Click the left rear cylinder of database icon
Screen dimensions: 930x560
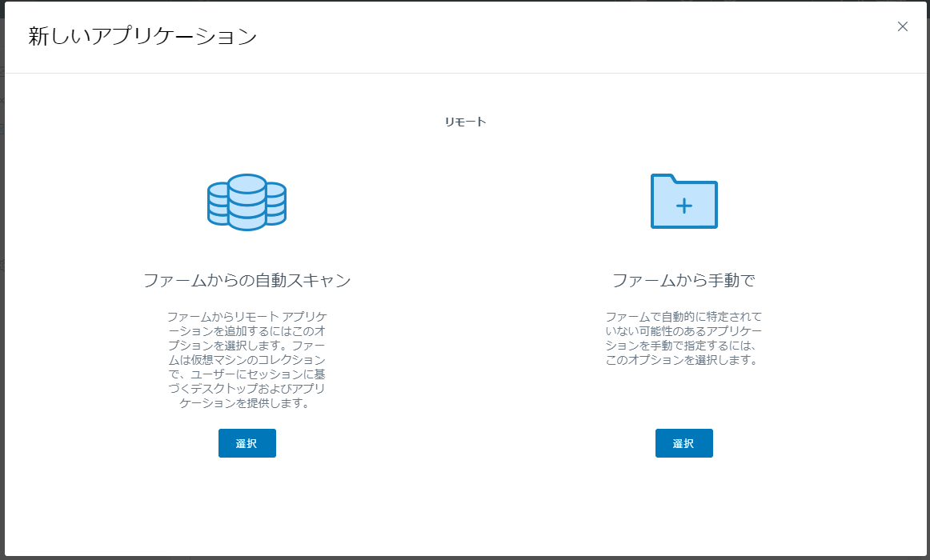coord(216,203)
